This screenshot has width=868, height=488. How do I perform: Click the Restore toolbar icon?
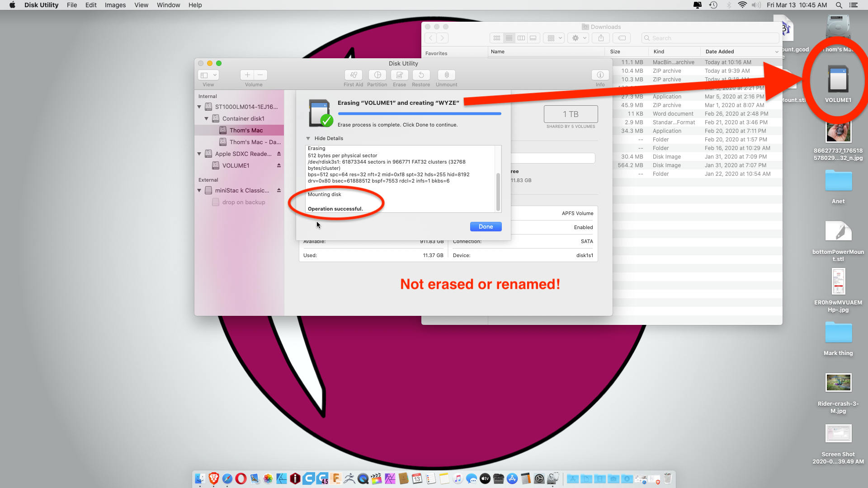pyautogui.click(x=421, y=75)
